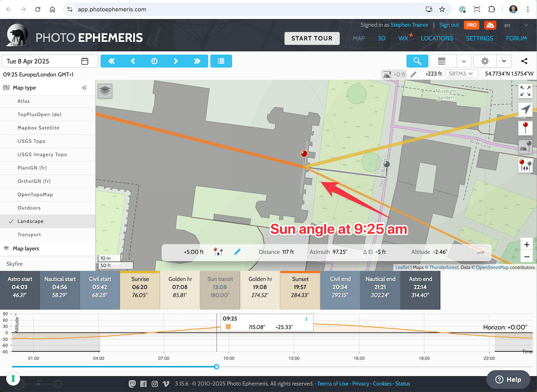
Task: Click the stacked bars panel layout button
Action: tap(441, 61)
